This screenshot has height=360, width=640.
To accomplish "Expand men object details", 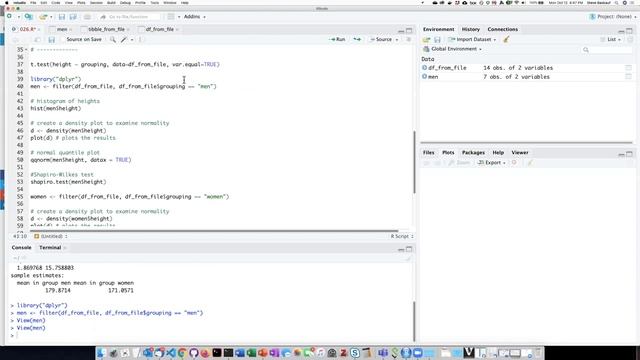I will (424, 76).
